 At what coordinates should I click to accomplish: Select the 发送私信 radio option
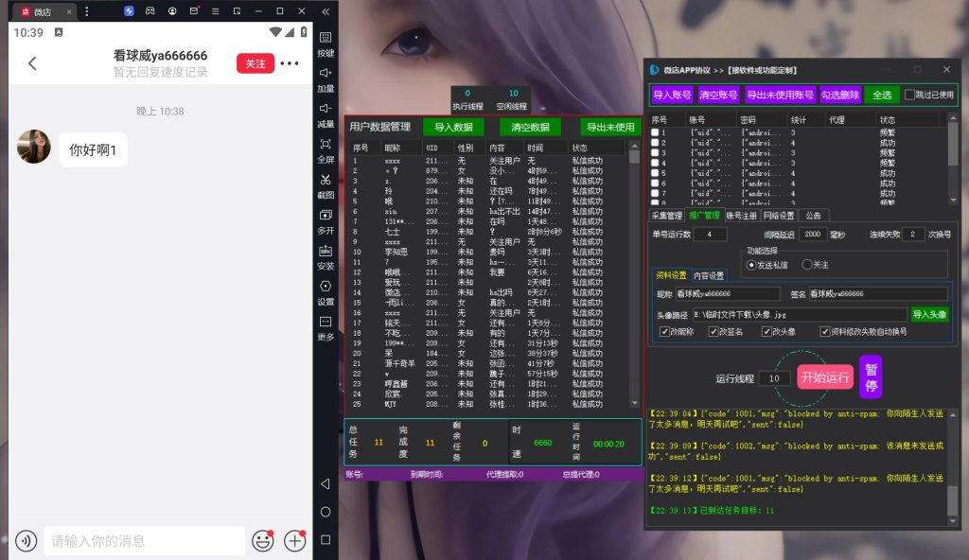751,265
